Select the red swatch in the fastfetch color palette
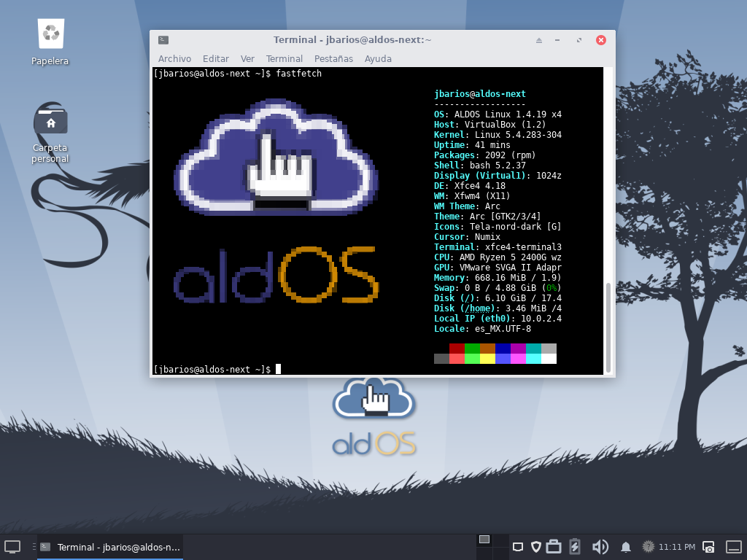This screenshot has width=747, height=560. pos(456,348)
